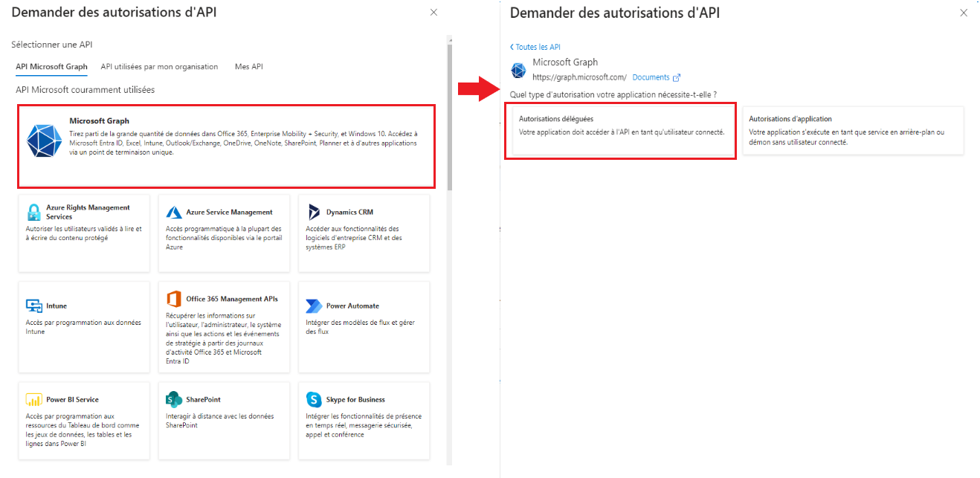Switch to API utilisées par mon organisation tab
Image resolution: width=980 pixels, height=478 pixels.
[x=159, y=66]
